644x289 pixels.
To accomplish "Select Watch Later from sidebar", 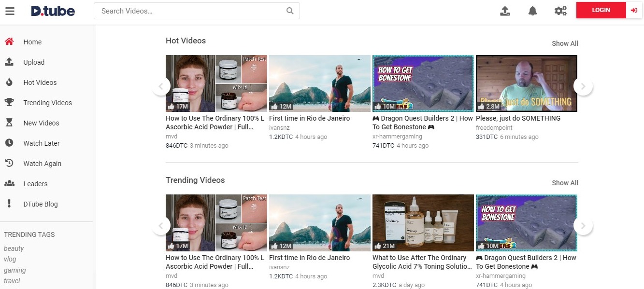I will point(42,143).
